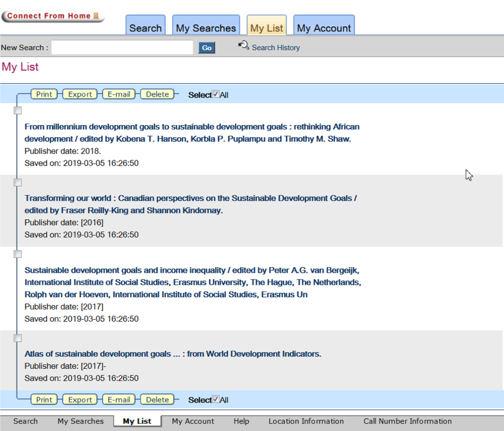Screen dimensions: 504x431
Task: Open the My Account top tab
Action: (324, 28)
